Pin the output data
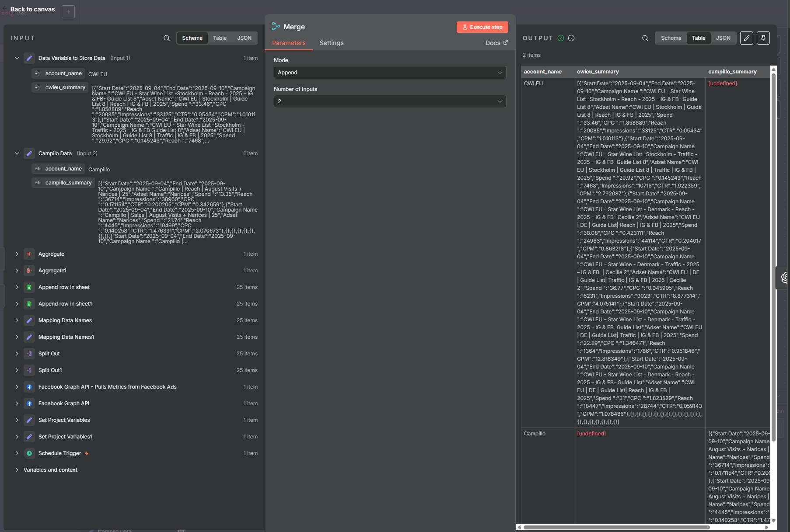Viewport: 790px width, 532px height. (x=763, y=38)
